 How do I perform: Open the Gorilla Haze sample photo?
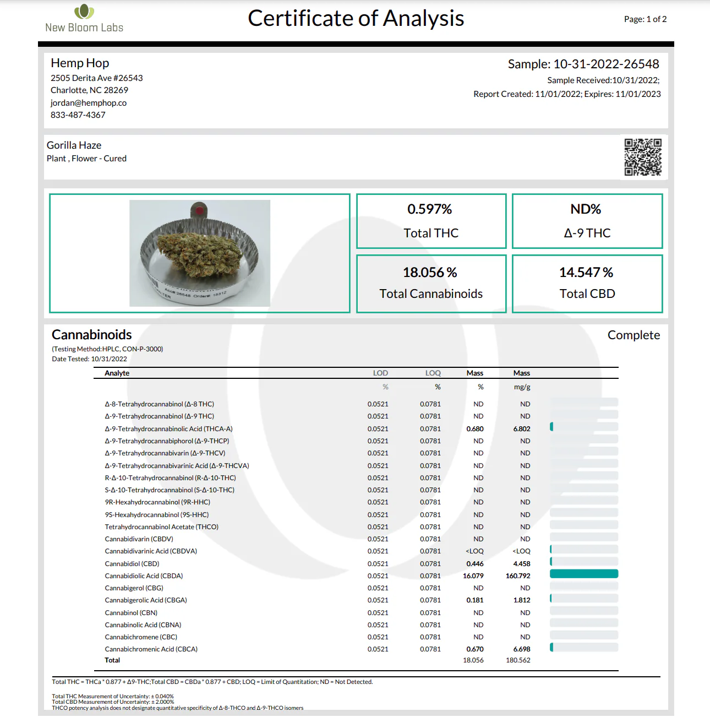200,253
